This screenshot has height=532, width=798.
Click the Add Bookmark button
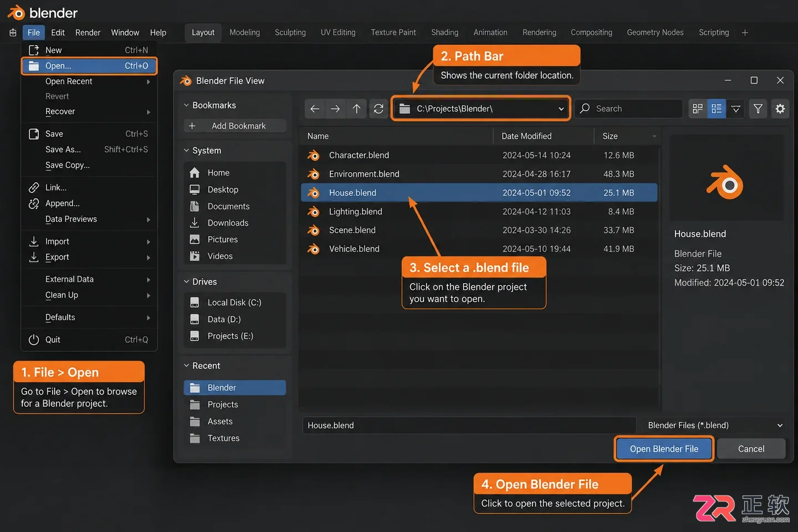click(x=235, y=126)
